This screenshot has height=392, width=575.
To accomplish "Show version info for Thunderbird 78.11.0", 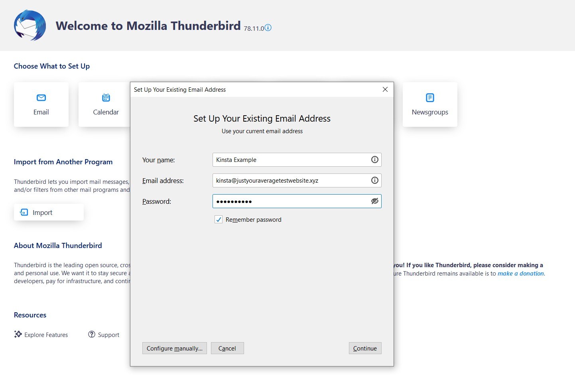I will pyautogui.click(x=268, y=28).
